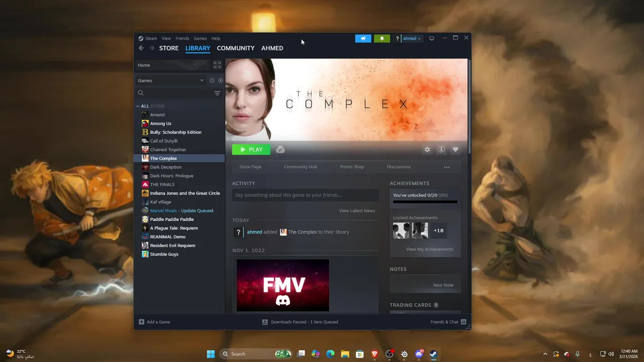Screen dimensions: 644x362
Task: Open Microsoft Edge from the taskbar
Action: click(330, 354)
